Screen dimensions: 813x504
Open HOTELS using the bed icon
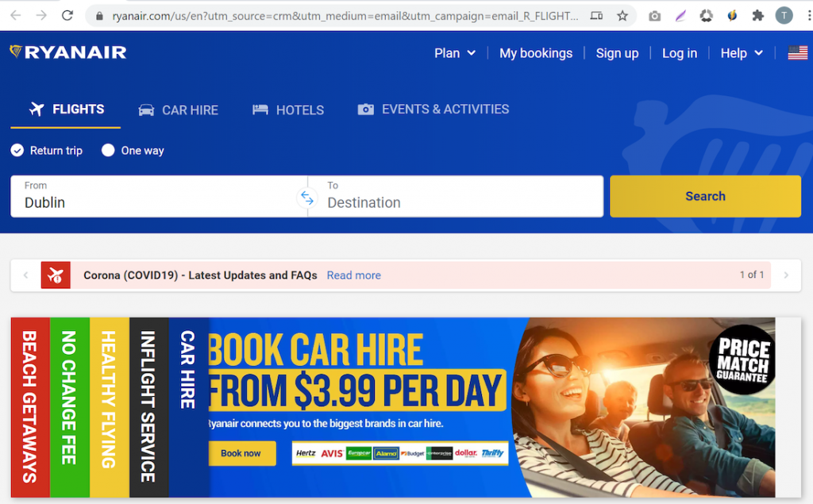point(261,110)
